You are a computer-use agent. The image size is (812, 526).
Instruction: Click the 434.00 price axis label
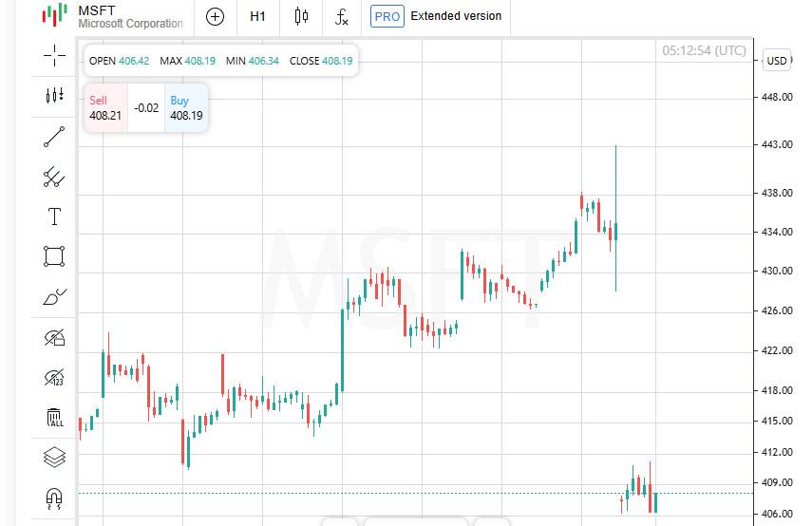click(x=777, y=232)
